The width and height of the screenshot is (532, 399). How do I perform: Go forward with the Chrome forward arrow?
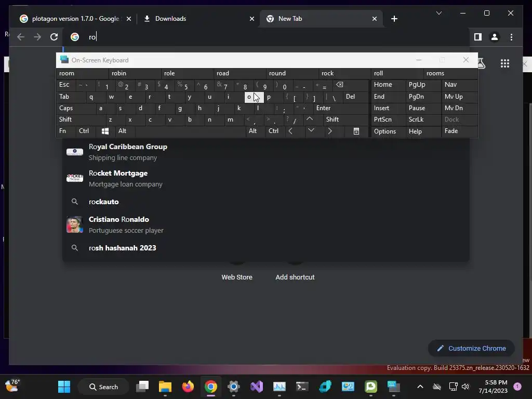[x=37, y=37]
